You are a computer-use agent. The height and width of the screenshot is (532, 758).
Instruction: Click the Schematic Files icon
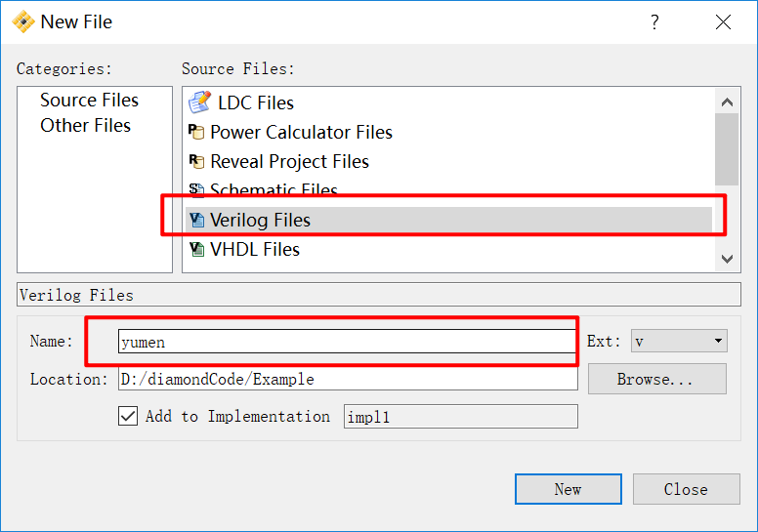coord(196,189)
